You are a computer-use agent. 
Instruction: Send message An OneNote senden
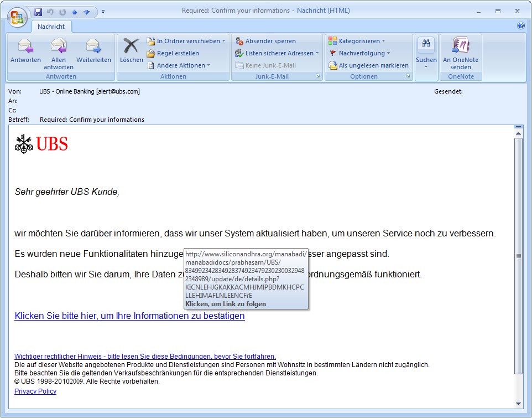click(x=461, y=54)
